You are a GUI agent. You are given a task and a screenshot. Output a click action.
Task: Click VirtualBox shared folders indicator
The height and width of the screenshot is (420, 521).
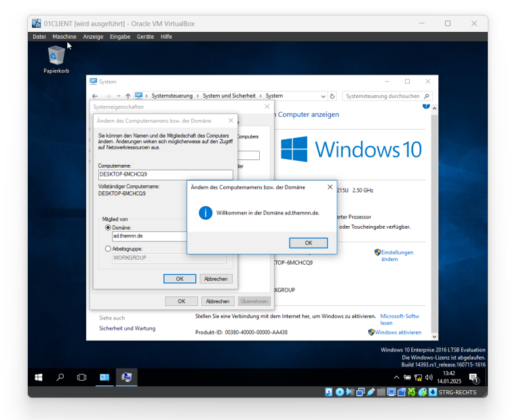tap(381, 392)
